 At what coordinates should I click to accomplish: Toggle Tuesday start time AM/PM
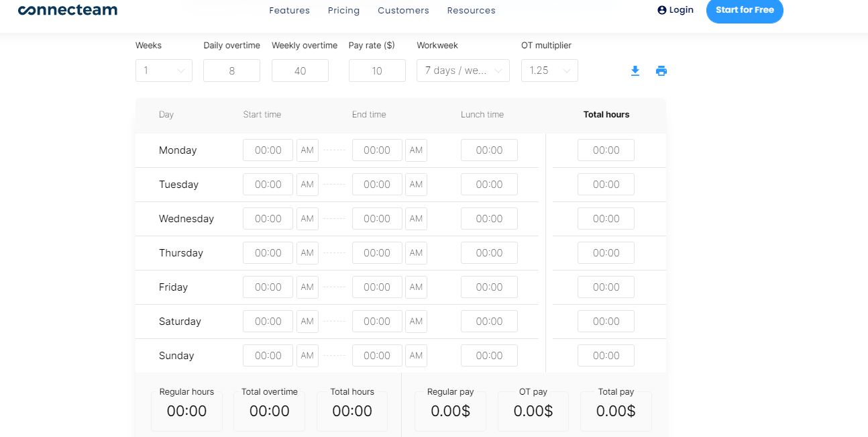coord(307,185)
